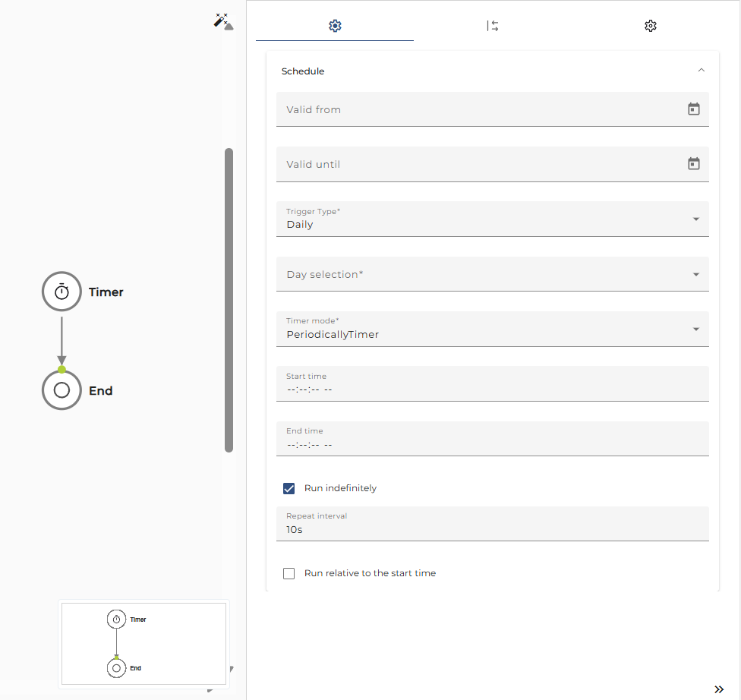Collapse the Schedule section chevron
741x700 pixels.
[x=702, y=71]
